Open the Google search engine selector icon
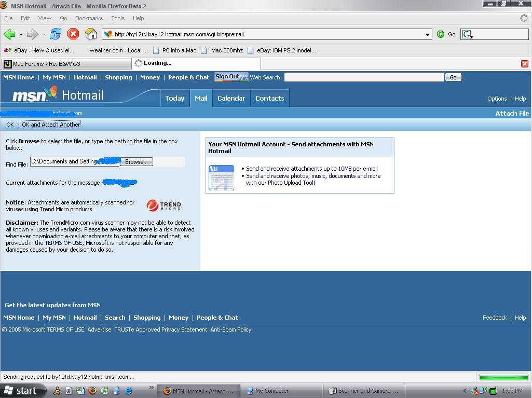Image resolution: width=532 pixels, height=398 pixels. pos(468,34)
